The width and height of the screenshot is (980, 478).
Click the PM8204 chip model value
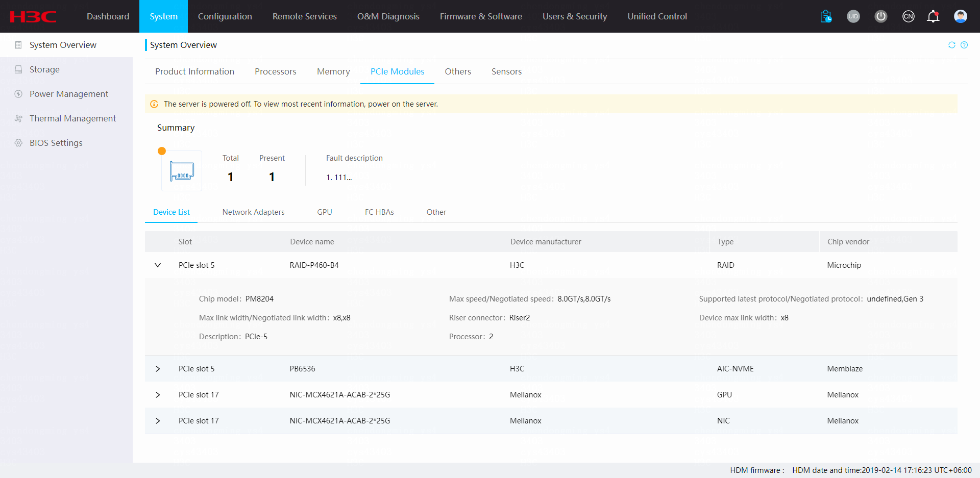tap(259, 299)
